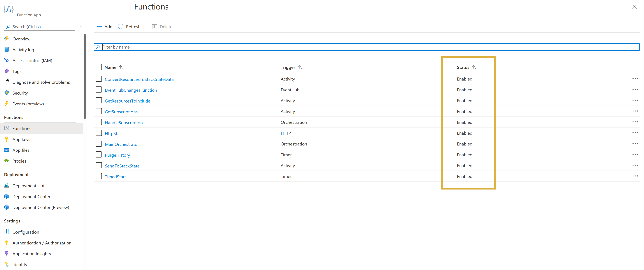Viewport: 644px width, 270px height.
Task: Check the HttpStart row checkbox
Action: pyautogui.click(x=99, y=133)
